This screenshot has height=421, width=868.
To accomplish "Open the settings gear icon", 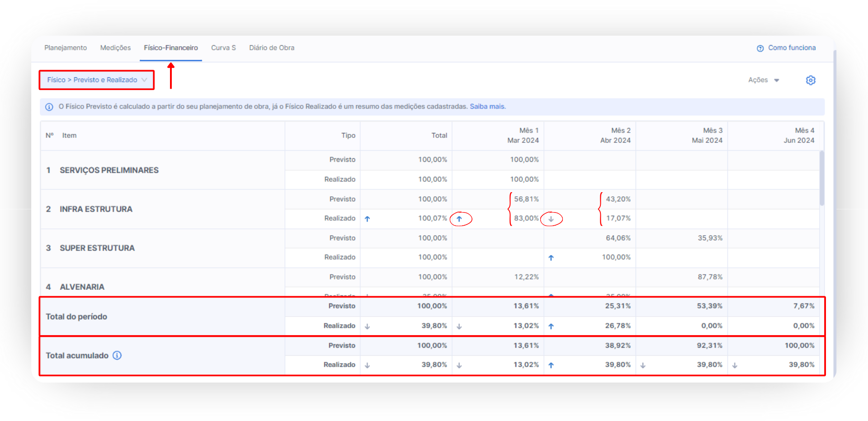I will click(x=811, y=80).
